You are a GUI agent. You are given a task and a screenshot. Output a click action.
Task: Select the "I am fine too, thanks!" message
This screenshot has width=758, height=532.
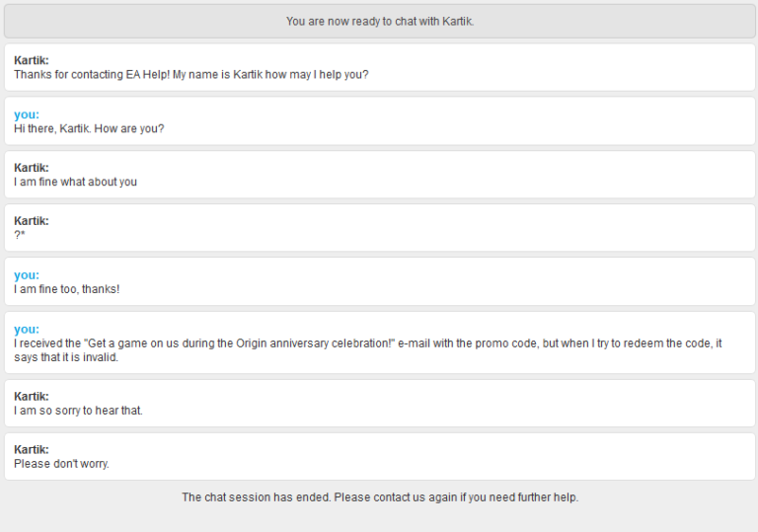[x=66, y=289]
